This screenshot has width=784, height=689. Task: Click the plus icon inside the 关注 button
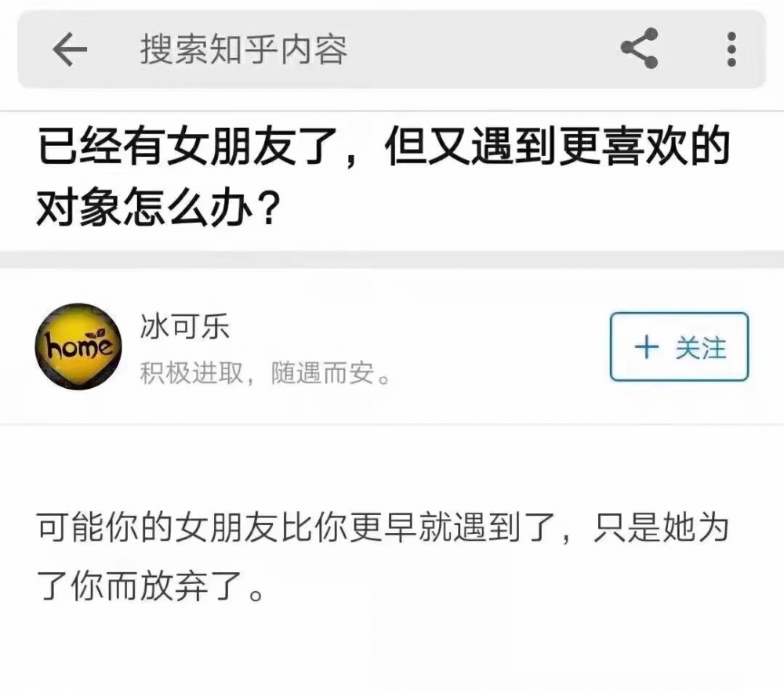click(x=647, y=347)
